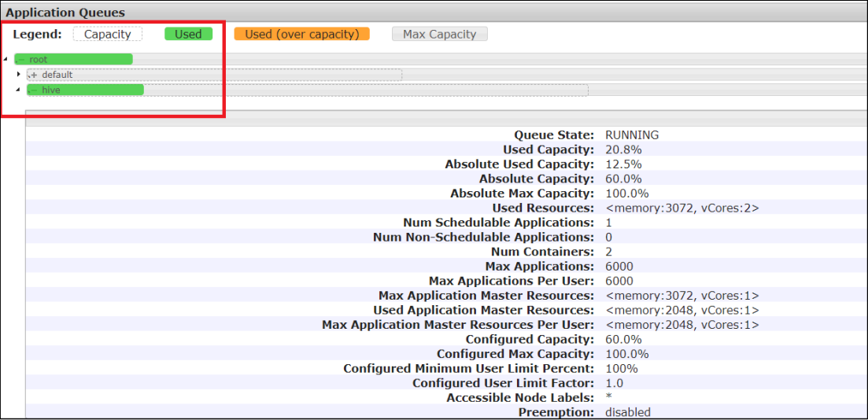
Task: Expand the default queue with its triangle arrow
Action: click(x=19, y=74)
